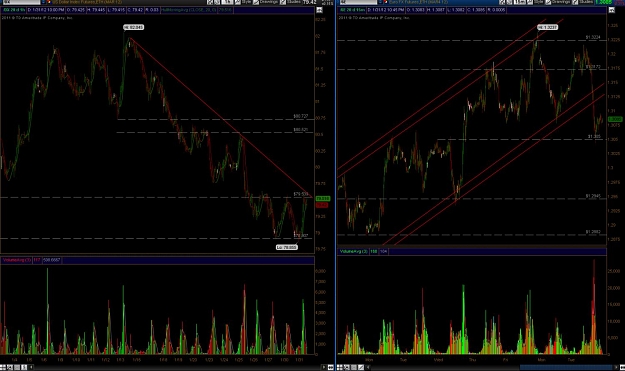Viewport: 625px width, 371px height.
Task: Click the zoom magnifier icon at bottom of left chart
Action: coord(10,367)
